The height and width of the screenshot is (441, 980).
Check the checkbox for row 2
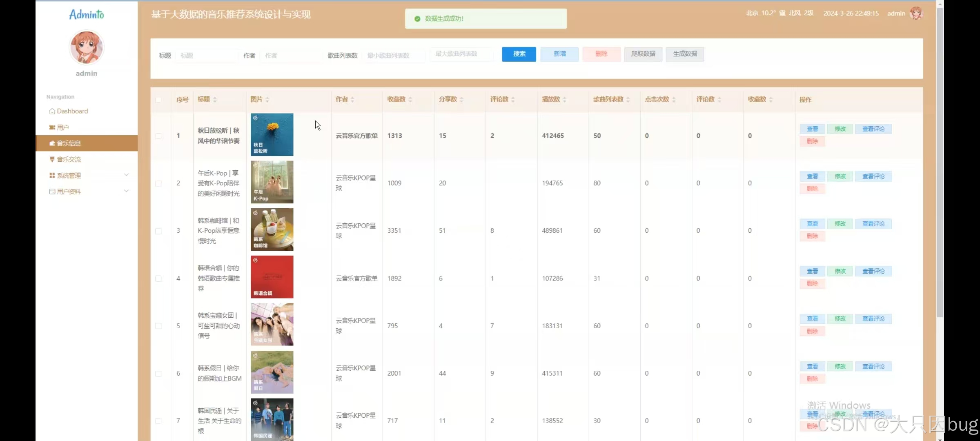click(x=158, y=184)
